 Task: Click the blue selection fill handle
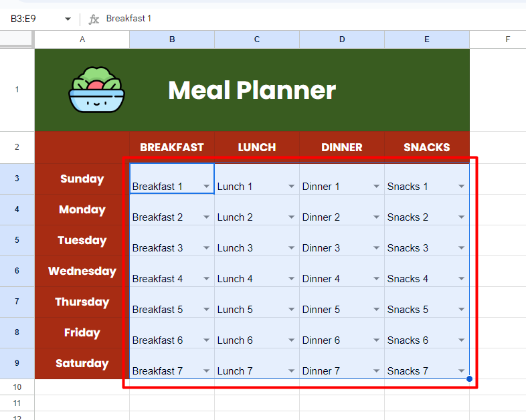(469, 379)
